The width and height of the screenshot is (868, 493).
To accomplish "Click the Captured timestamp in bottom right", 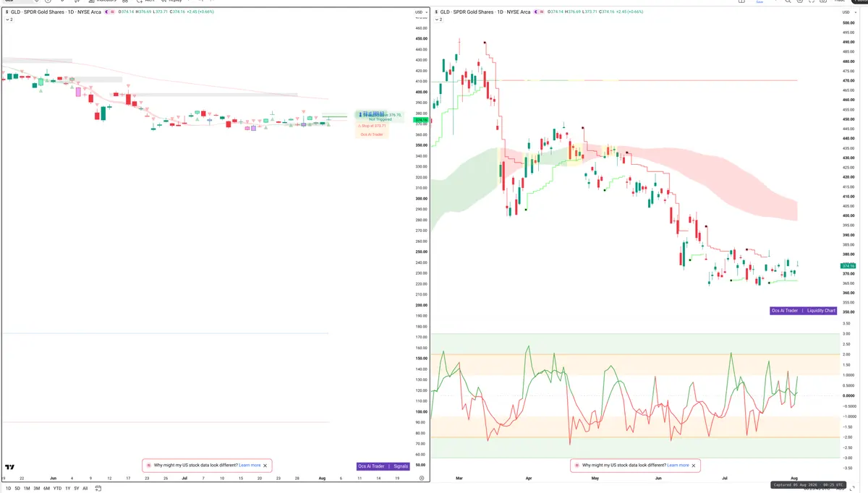I will click(810, 485).
